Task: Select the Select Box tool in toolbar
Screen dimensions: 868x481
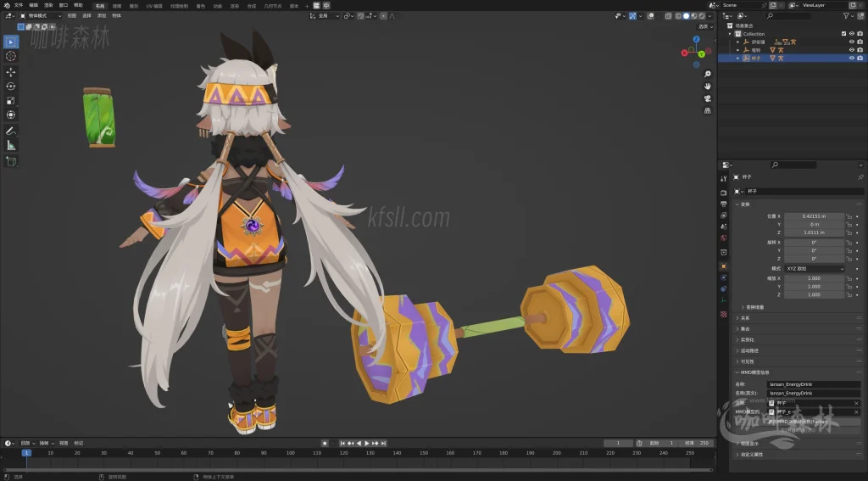Action: click(x=11, y=42)
